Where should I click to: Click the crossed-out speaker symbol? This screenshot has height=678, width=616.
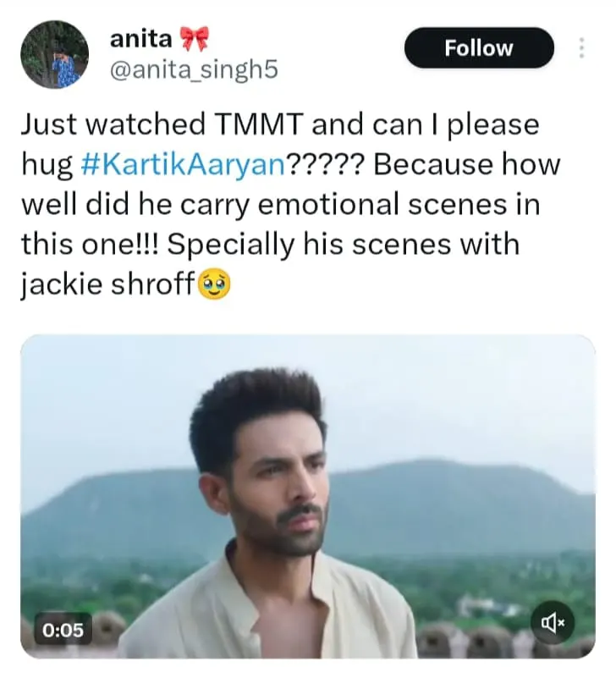pyautogui.click(x=551, y=621)
